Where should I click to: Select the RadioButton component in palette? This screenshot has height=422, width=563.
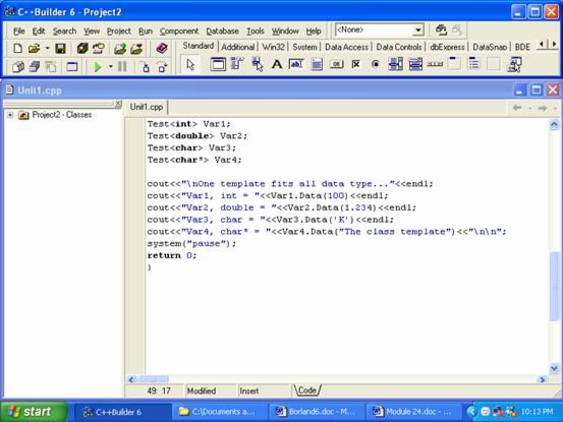click(375, 65)
